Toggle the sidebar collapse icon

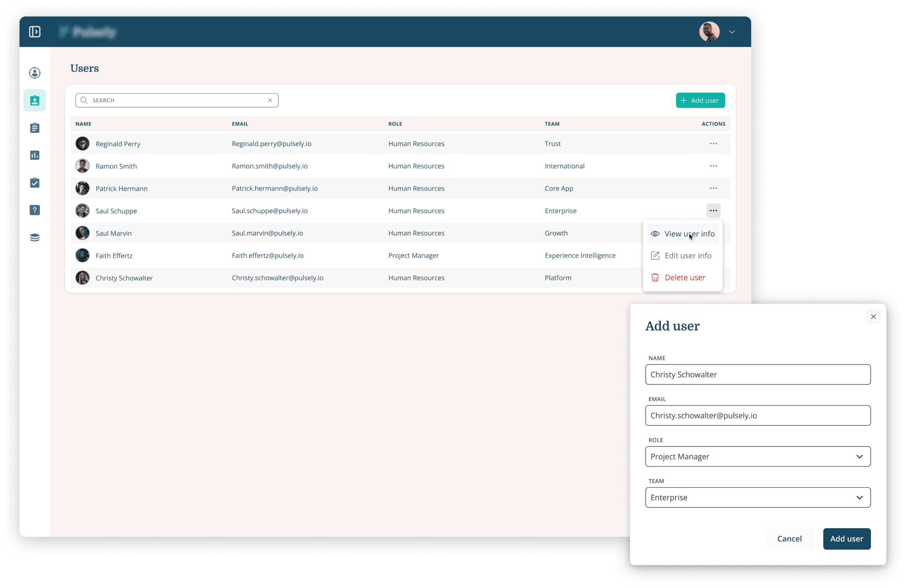click(x=35, y=32)
